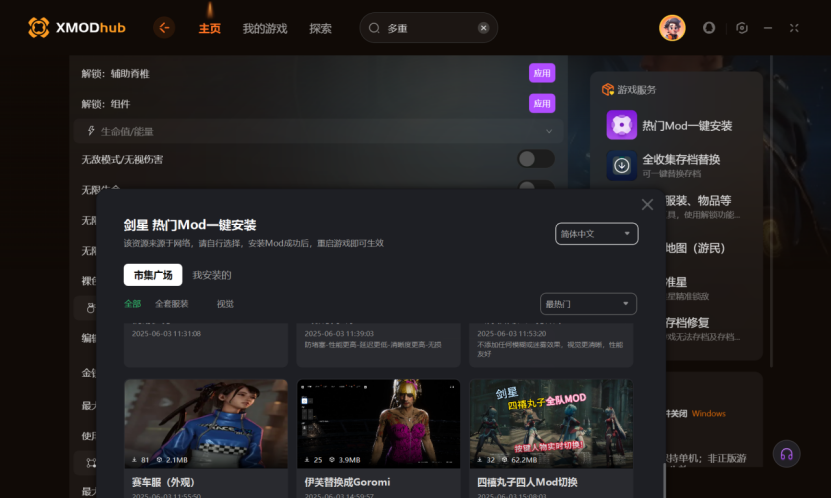Apply the 解锁: 组件 option
The image size is (831, 498).
(x=542, y=103)
